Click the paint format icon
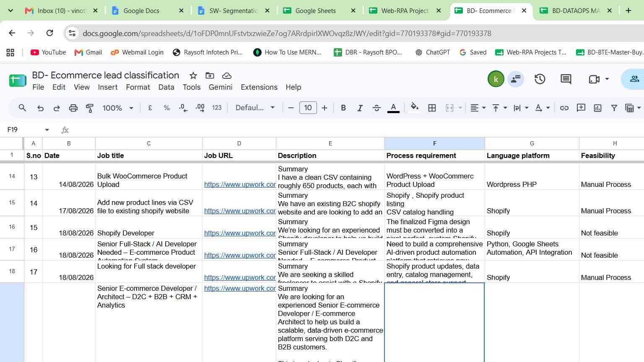This screenshot has height=362, width=644. (x=89, y=108)
